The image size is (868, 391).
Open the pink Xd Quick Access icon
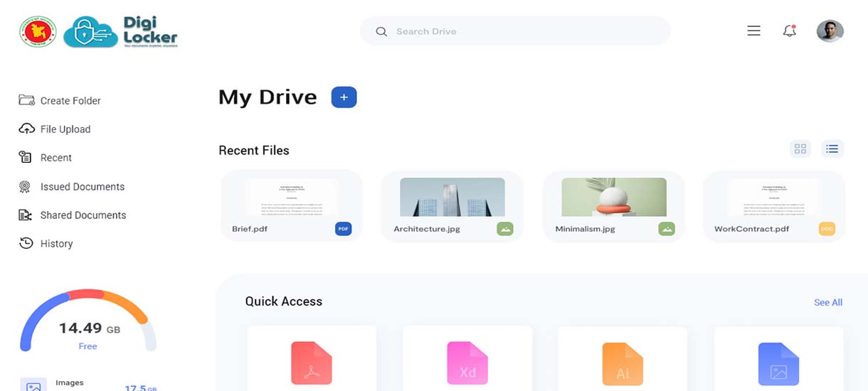467,363
